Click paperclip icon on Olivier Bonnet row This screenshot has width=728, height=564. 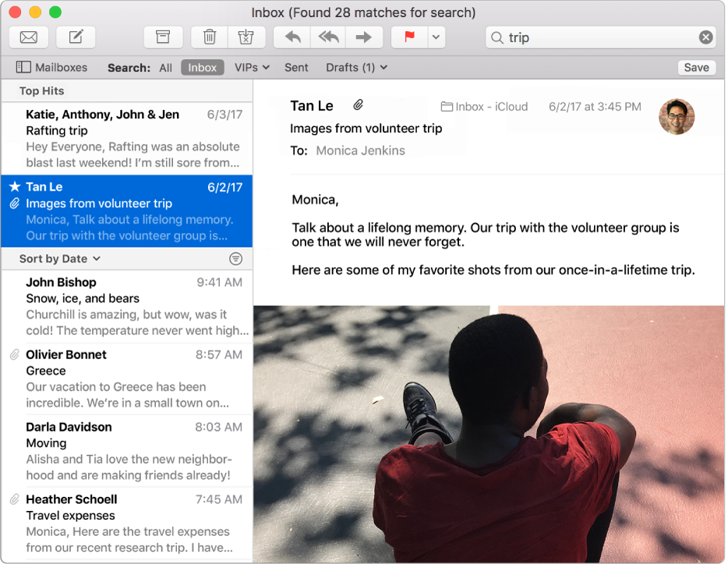pos(15,354)
